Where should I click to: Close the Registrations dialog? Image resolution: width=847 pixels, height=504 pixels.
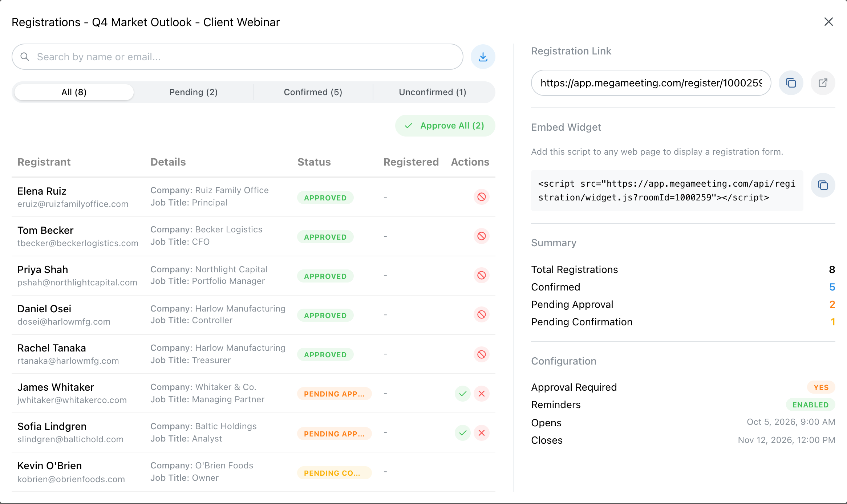click(828, 22)
